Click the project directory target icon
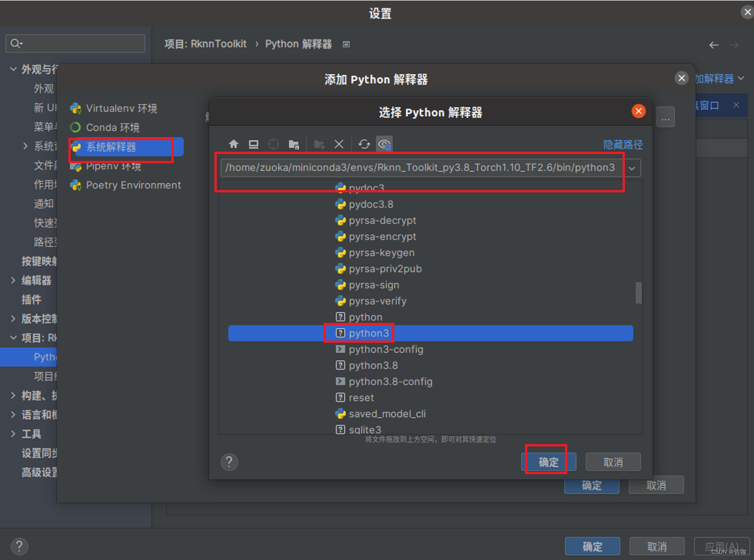The height and width of the screenshot is (560, 754). pyautogui.click(x=274, y=144)
